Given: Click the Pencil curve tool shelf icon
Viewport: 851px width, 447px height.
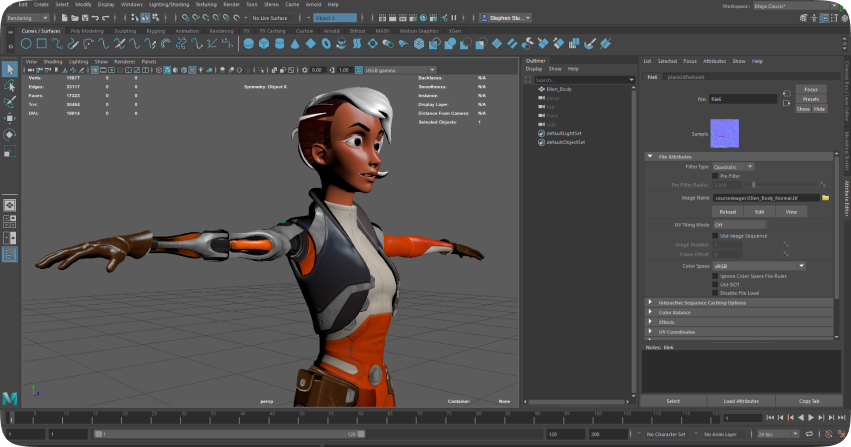Looking at the screenshot, I should click(x=73, y=44).
